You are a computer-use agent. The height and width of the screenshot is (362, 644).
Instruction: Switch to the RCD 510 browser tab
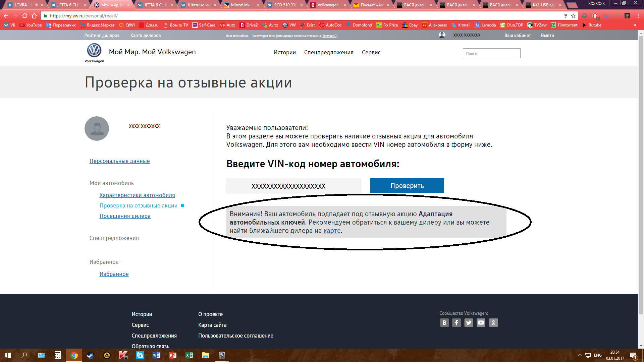(285, 5)
